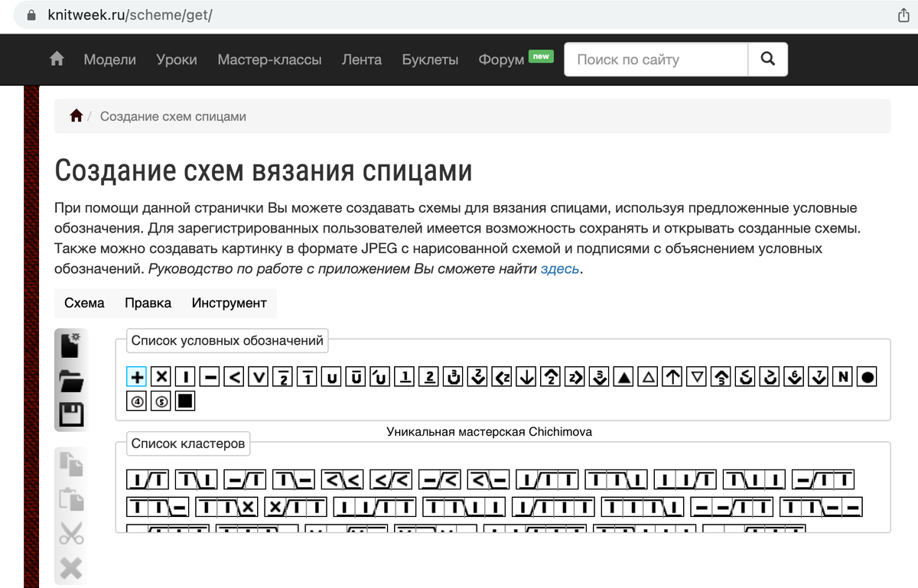Select the plus stitch symbol

[135, 376]
